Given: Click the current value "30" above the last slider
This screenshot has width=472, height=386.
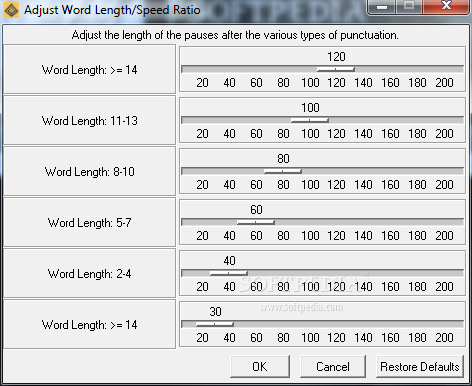Looking at the screenshot, I should coord(215,312).
